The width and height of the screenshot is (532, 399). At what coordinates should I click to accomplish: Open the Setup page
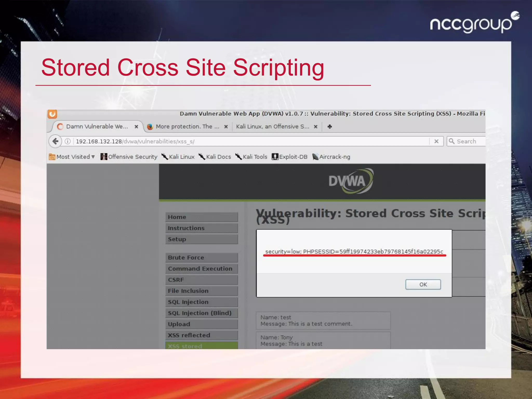(x=202, y=239)
